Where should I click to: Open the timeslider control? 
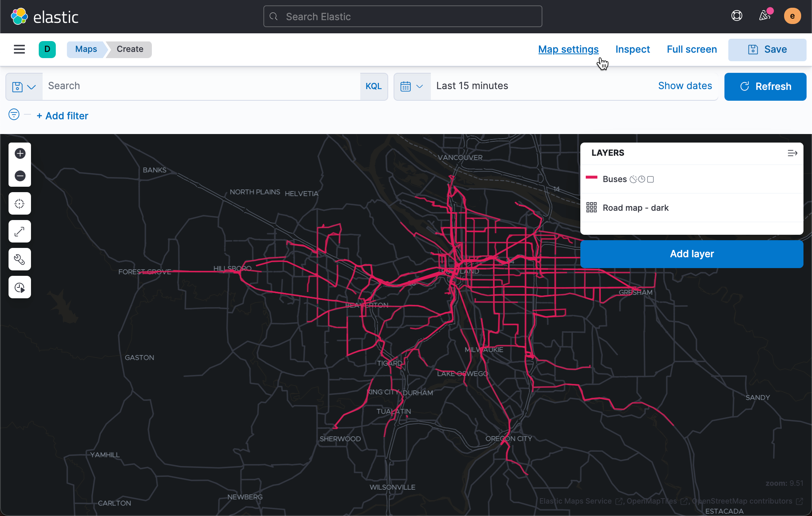point(20,287)
